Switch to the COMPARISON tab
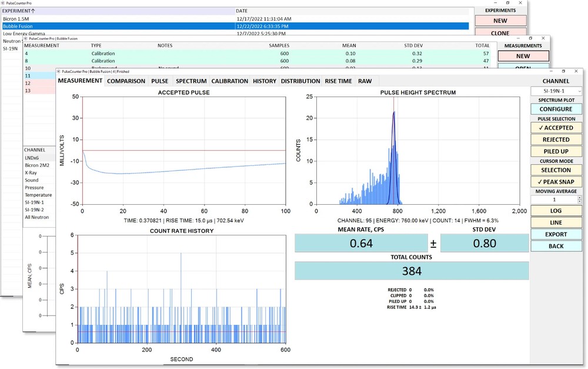588x369 pixels. (x=126, y=81)
